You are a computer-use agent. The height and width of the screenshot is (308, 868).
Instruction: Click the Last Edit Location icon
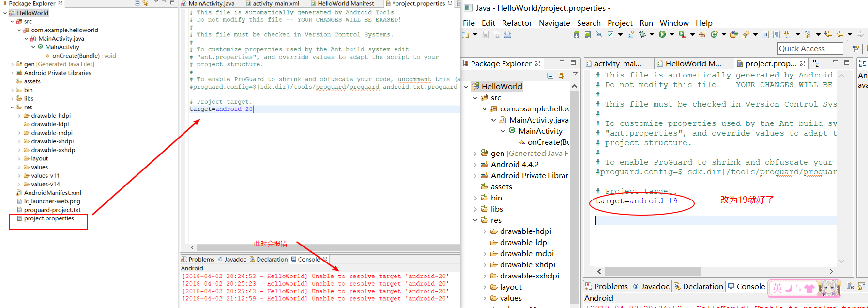coord(828,34)
